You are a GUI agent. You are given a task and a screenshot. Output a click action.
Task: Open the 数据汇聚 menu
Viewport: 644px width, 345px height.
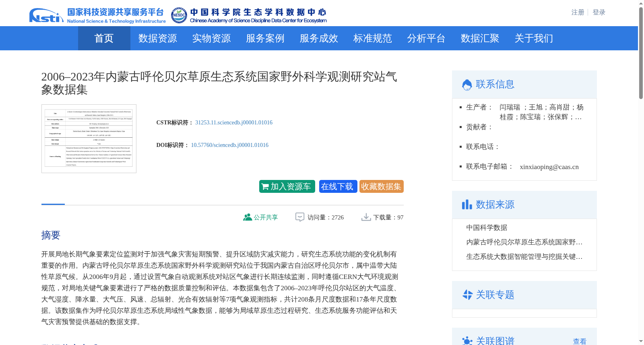(x=480, y=38)
